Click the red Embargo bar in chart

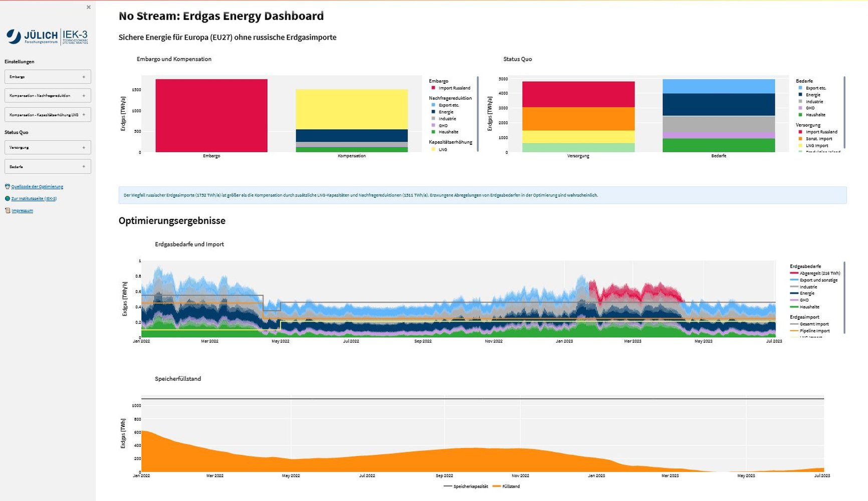(211, 115)
